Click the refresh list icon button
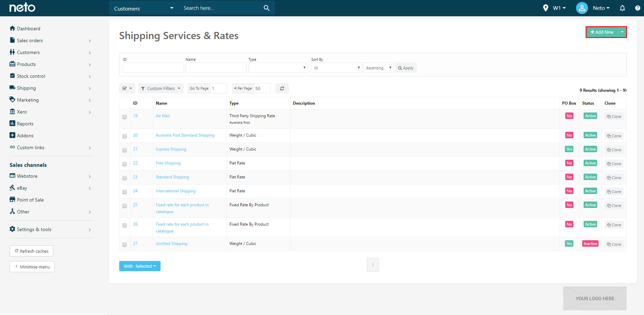Screen dimensions: 644x315 282,88
